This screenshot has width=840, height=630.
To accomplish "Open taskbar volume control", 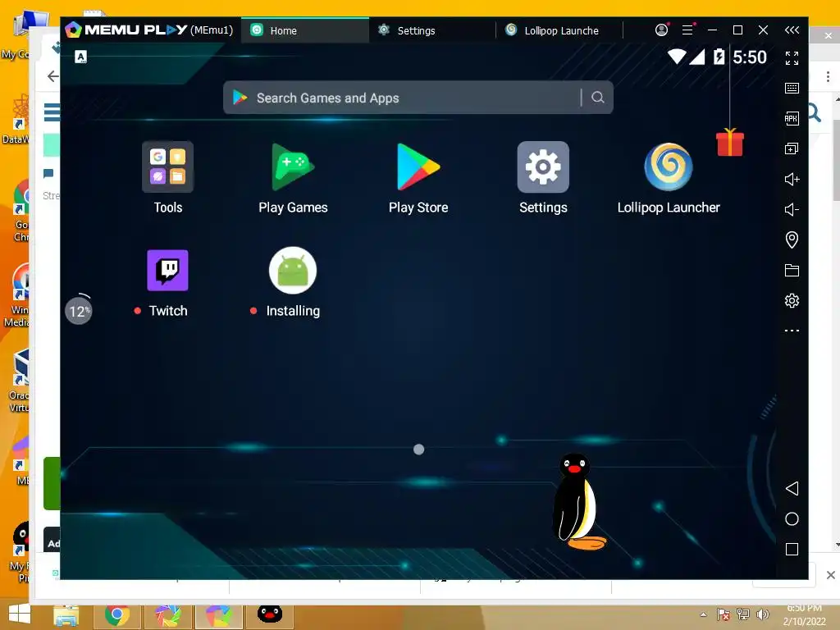I will [x=762, y=614].
